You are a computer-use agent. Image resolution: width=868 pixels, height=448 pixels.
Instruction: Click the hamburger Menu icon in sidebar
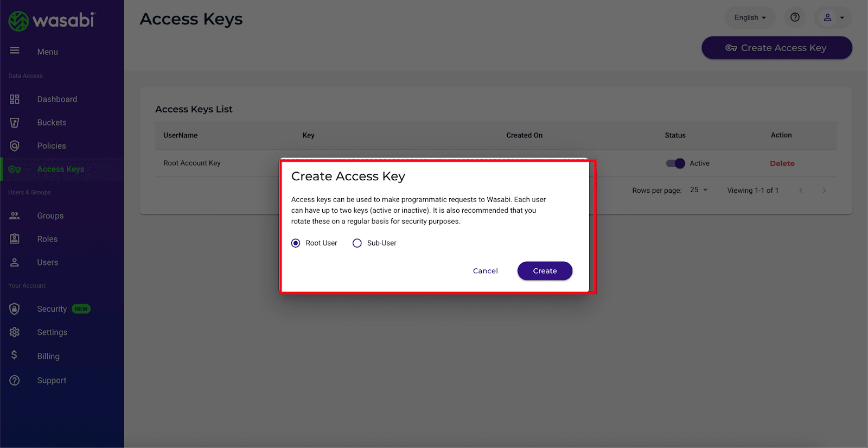tap(15, 51)
